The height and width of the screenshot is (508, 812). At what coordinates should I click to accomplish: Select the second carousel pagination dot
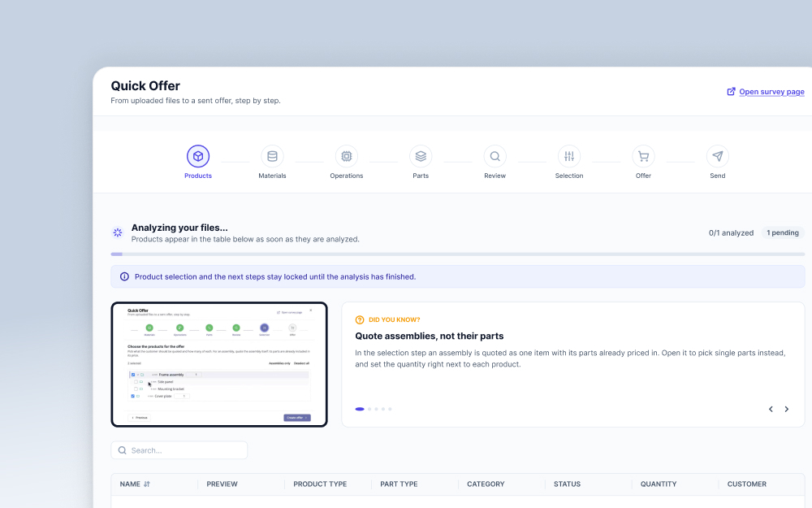click(x=369, y=409)
